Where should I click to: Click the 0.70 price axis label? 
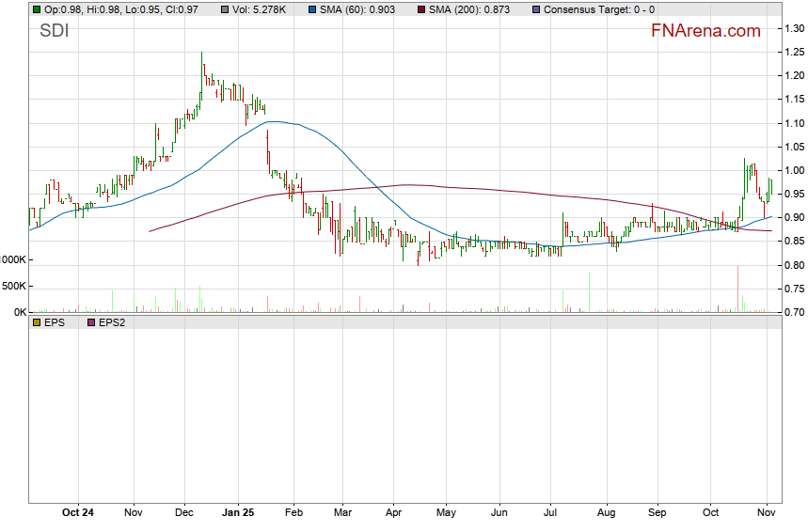[795, 312]
